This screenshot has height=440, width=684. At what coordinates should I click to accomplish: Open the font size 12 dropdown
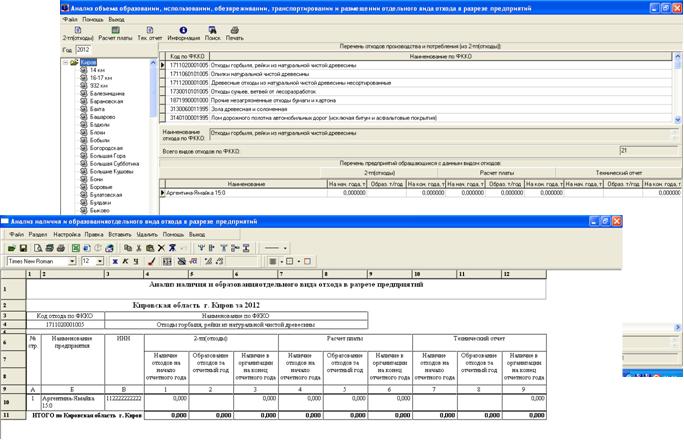99,261
